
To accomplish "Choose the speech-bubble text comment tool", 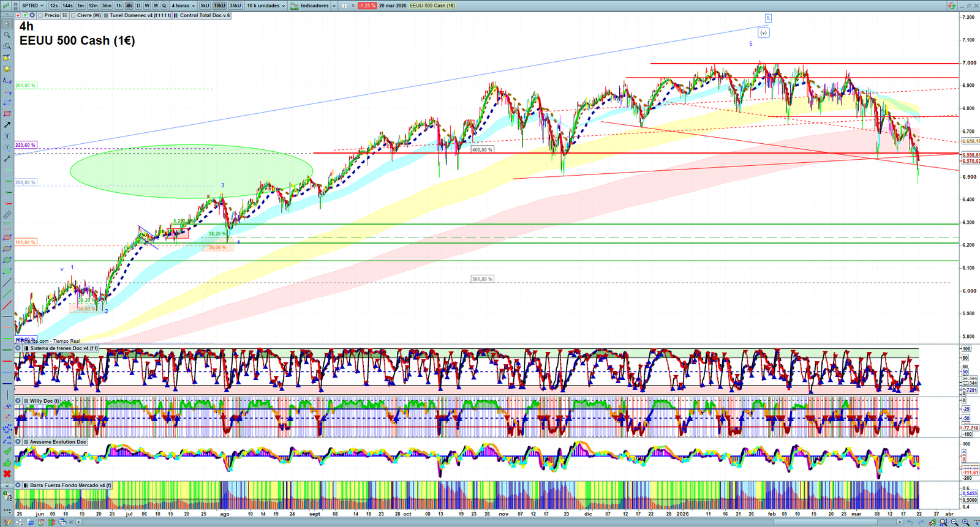I will pos(7,148).
